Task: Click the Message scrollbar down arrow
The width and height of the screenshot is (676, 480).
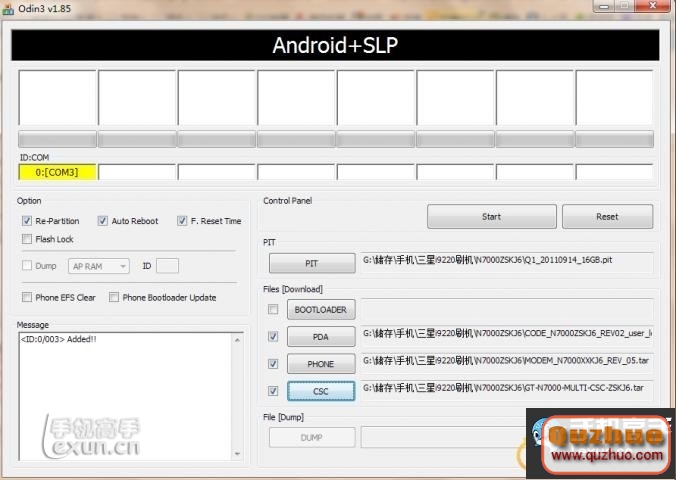Action: pyautogui.click(x=237, y=454)
